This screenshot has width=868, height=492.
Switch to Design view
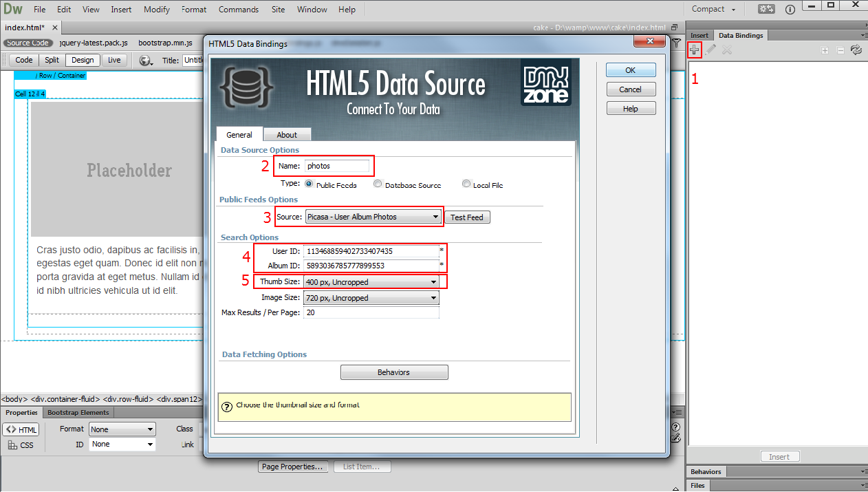pos(83,61)
